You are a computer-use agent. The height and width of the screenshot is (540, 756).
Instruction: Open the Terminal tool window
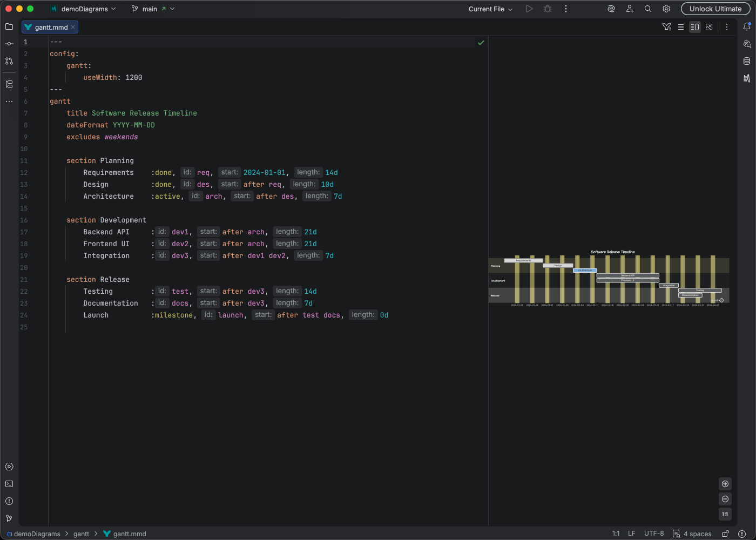(x=9, y=484)
